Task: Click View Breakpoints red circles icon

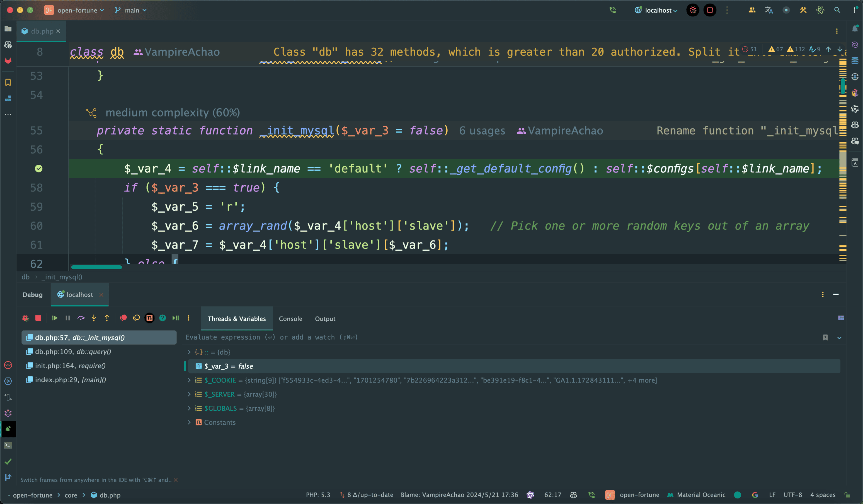Action: pos(124,318)
